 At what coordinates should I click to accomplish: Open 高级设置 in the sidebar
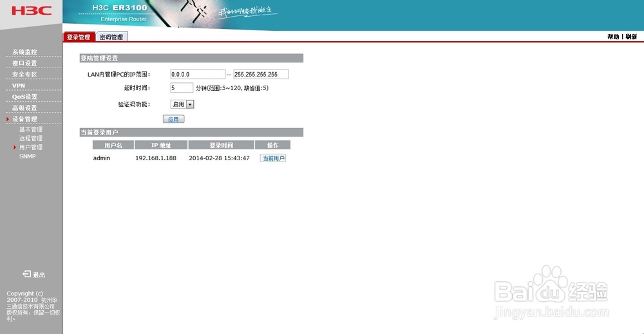(x=24, y=107)
